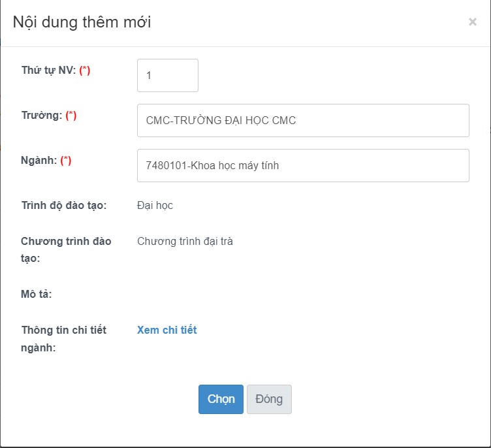
Task: Click the Thứ tự NV label
Action: (x=48, y=71)
